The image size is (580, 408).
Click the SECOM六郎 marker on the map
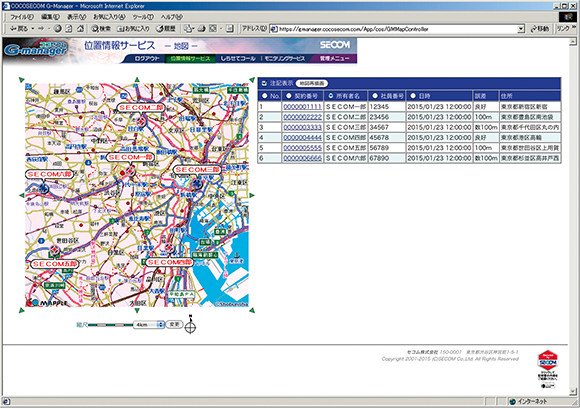[44, 189]
